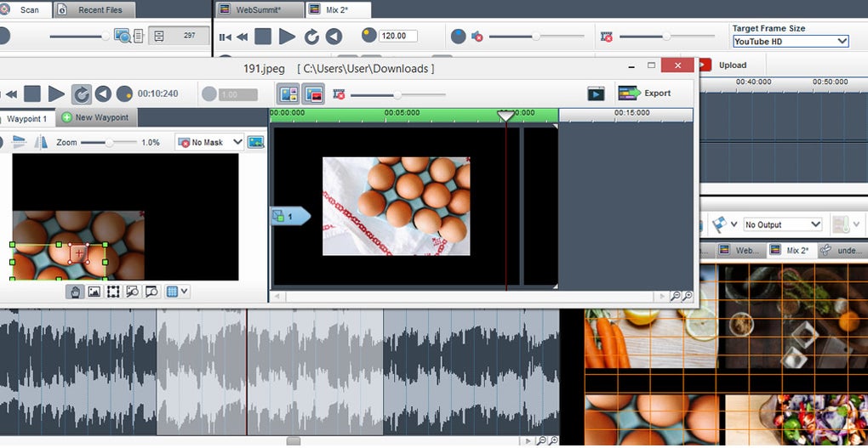This screenshot has height=448, width=868.
Task: Go to start in main transport
Action: (225, 37)
